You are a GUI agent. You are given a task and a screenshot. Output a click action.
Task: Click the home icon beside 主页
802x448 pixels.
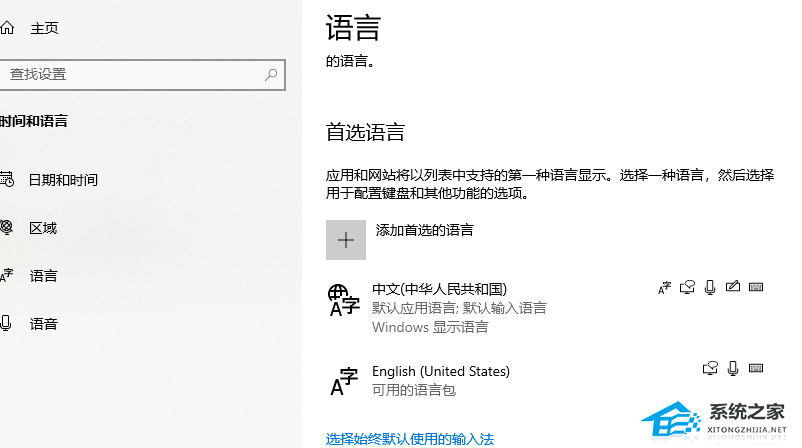pos(7,28)
